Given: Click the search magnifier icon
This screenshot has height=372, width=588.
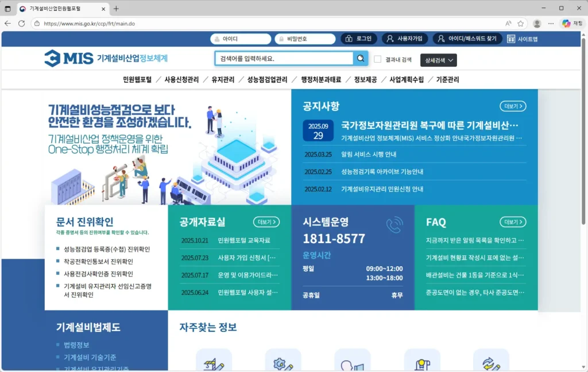Looking at the screenshot, I should point(361,58).
